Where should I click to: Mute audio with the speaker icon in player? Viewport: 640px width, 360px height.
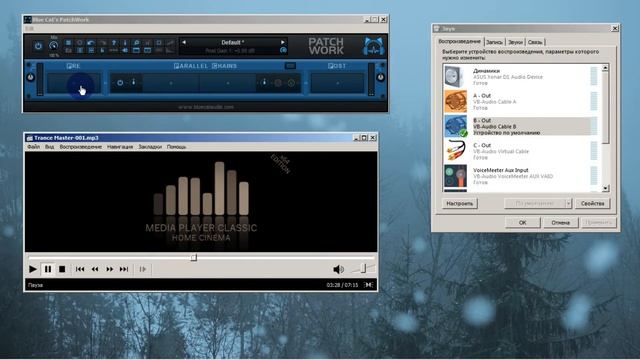tap(338, 269)
